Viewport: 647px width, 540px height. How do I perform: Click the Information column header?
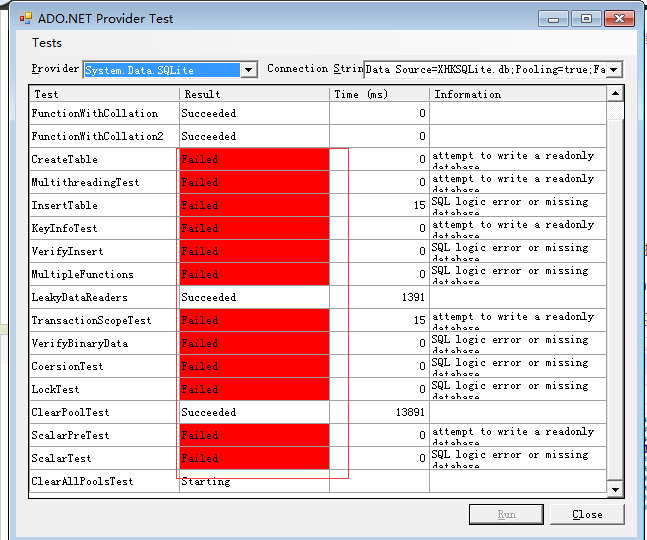[518, 94]
